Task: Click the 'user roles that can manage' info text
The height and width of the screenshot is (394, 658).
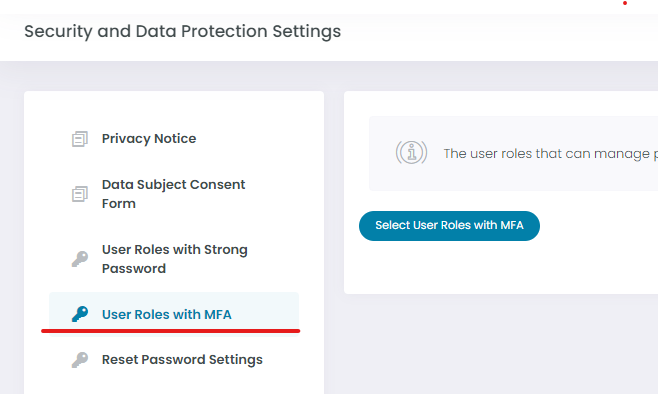Action: pyautogui.click(x=550, y=154)
